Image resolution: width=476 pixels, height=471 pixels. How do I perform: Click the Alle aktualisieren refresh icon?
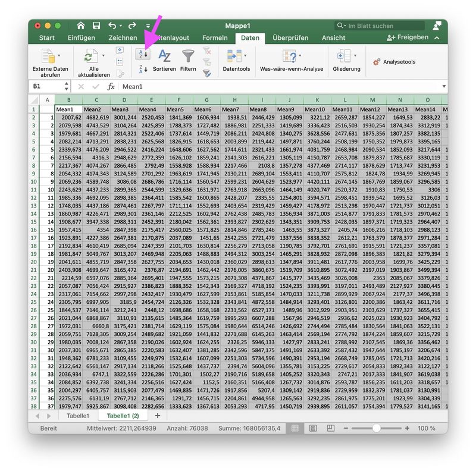coord(91,56)
